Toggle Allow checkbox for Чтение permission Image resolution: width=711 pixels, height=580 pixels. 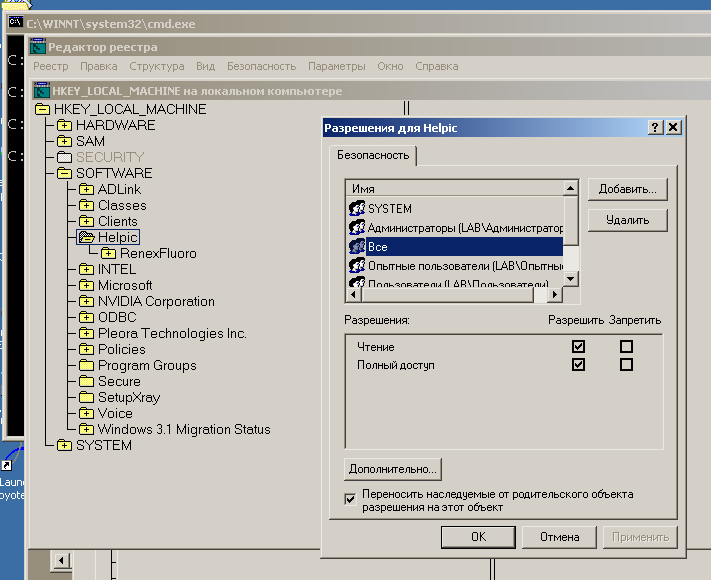[x=578, y=347]
